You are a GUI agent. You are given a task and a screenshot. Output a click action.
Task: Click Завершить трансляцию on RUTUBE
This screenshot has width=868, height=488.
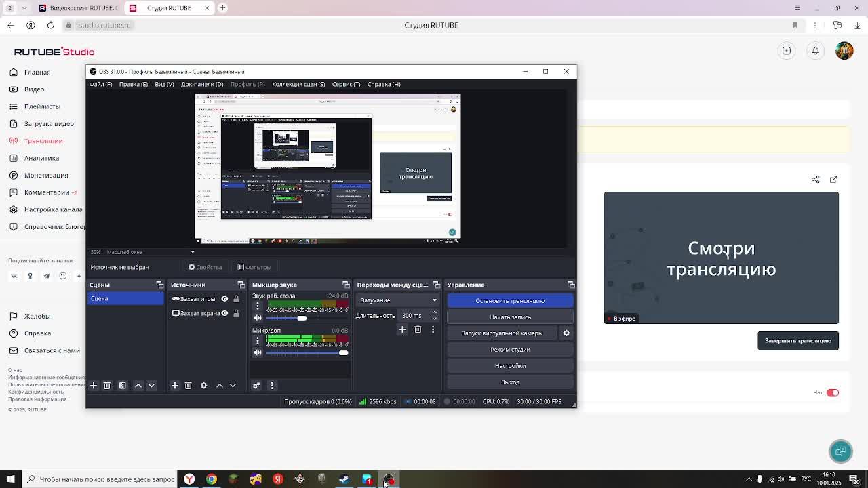(x=798, y=340)
